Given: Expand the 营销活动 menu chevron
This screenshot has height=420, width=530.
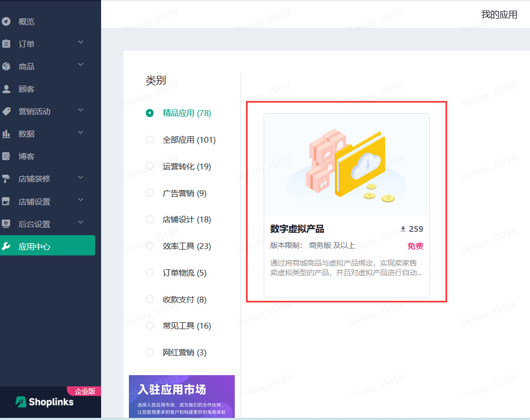Looking at the screenshot, I should click(81, 110).
